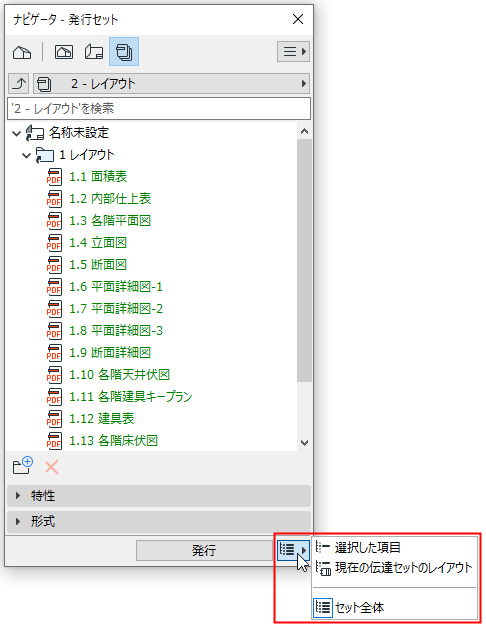Click PDF icon for 1.7 平面詳細図-2
Viewport: 486px width, 629px height.
[54, 309]
